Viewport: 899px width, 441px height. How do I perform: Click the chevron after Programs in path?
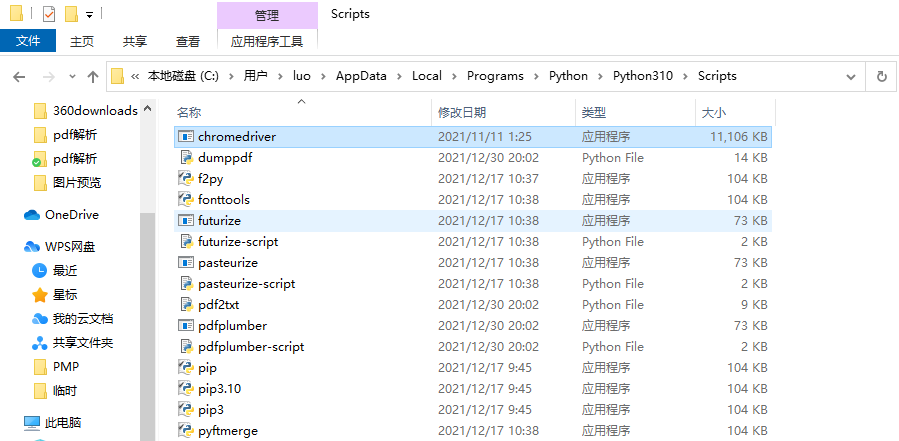pyautogui.click(x=536, y=76)
